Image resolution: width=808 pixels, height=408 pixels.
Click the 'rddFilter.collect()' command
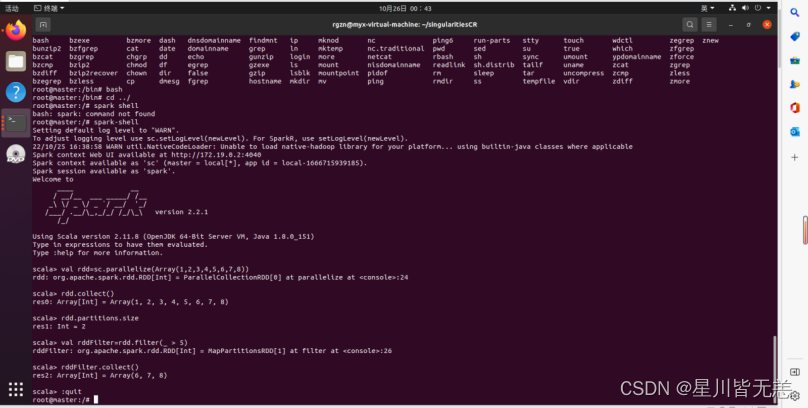point(100,367)
